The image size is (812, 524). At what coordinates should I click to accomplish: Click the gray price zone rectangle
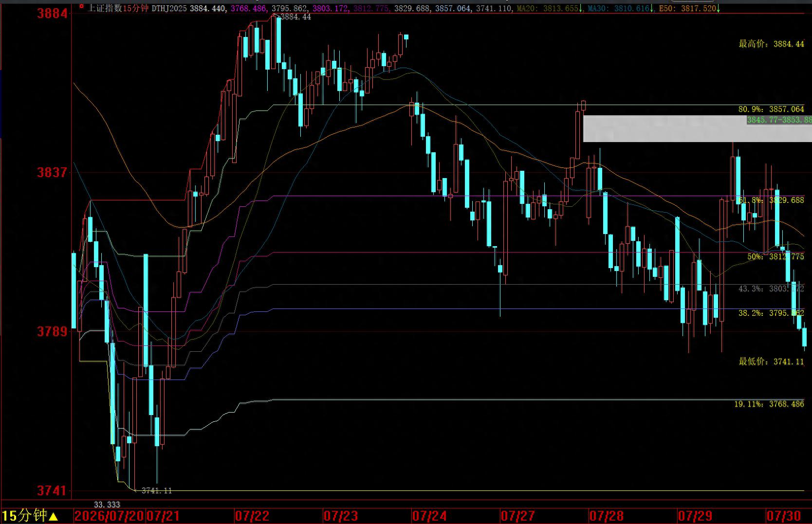698,129
